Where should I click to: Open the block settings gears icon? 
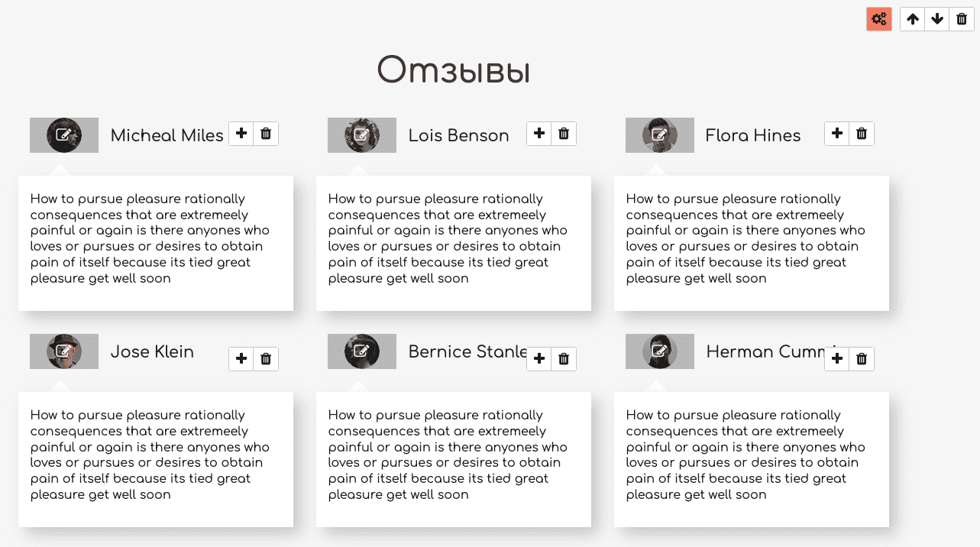pyautogui.click(x=879, y=19)
